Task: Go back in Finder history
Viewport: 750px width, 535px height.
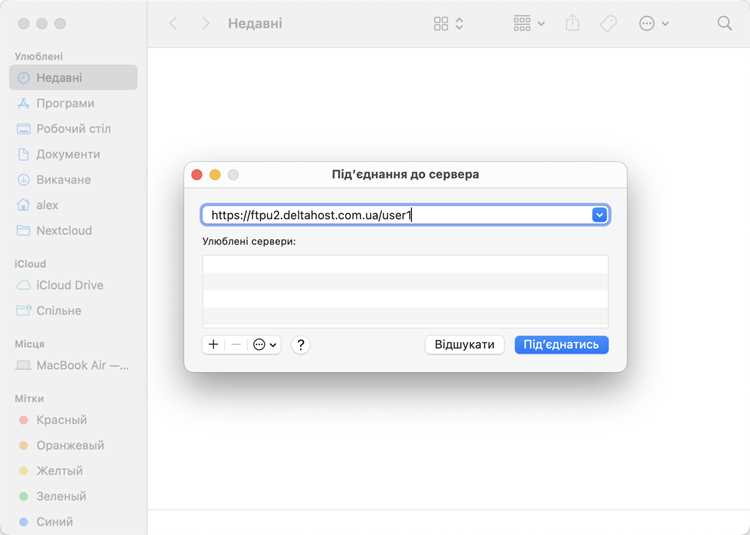Action: pyautogui.click(x=173, y=23)
